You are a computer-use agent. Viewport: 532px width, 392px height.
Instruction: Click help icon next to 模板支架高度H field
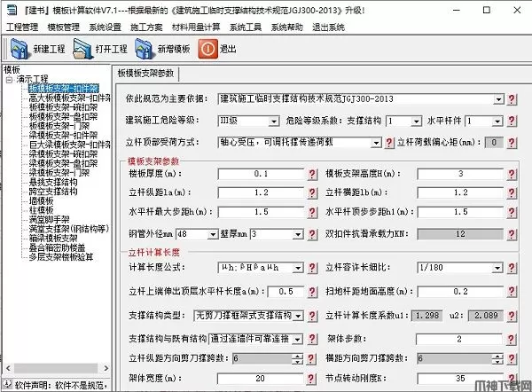pos(512,175)
